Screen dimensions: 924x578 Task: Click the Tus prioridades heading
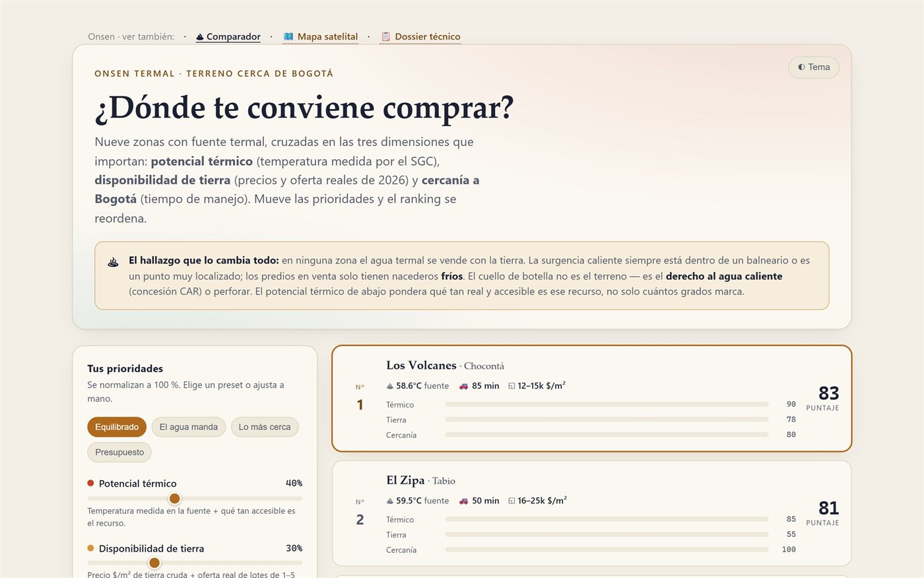(x=125, y=369)
